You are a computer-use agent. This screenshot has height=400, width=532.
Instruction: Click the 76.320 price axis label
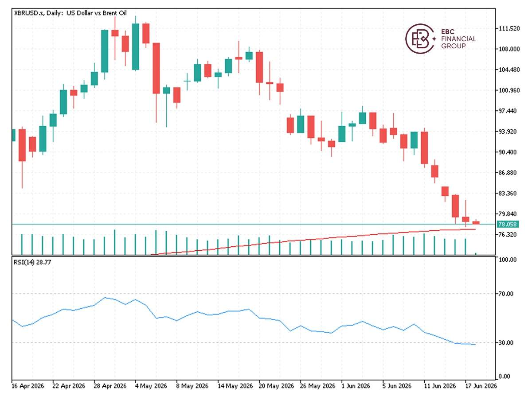(x=508, y=234)
